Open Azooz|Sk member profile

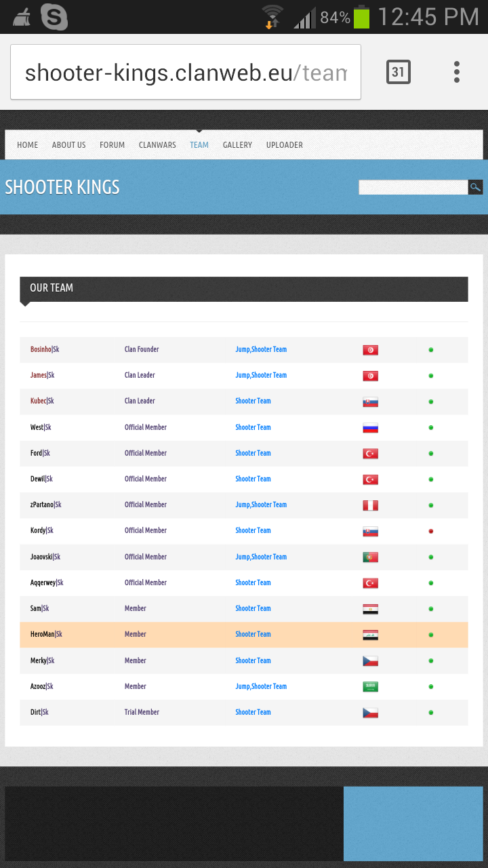click(42, 686)
